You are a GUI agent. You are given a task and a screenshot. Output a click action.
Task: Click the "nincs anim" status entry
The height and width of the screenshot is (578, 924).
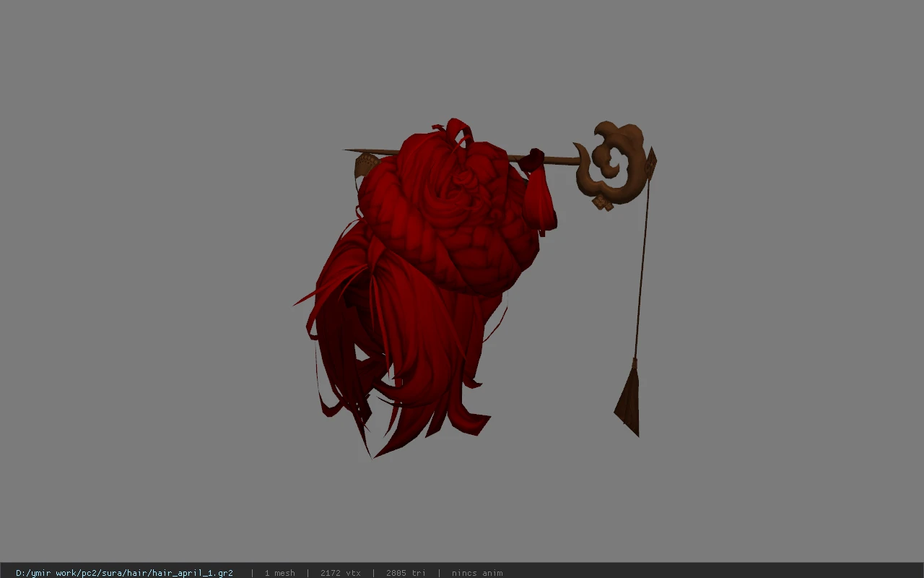click(x=477, y=573)
